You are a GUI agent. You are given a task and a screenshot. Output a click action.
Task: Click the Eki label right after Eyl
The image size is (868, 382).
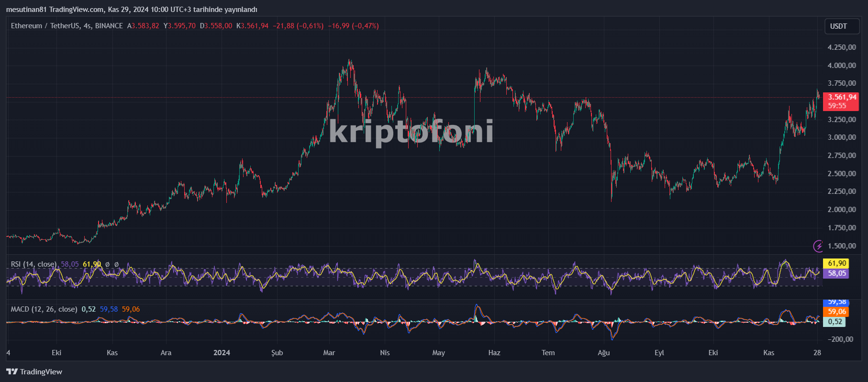[713, 353]
